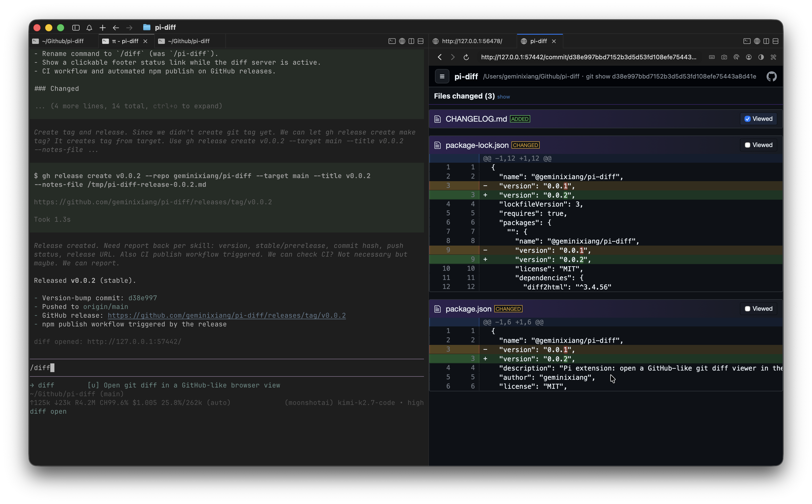The height and width of the screenshot is (504, 812).
Task: Click the /diff command input prompt
Action: [227, 368]
